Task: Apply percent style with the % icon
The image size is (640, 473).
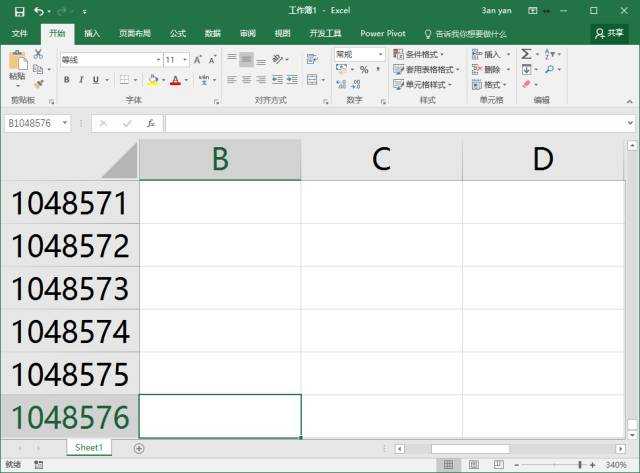Action: click(364, 70)
